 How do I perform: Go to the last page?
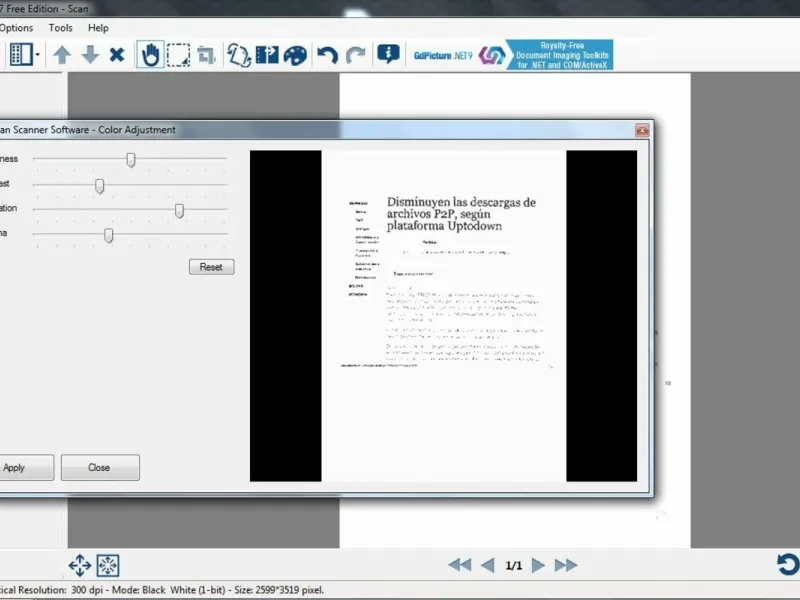tap(566, 565)
